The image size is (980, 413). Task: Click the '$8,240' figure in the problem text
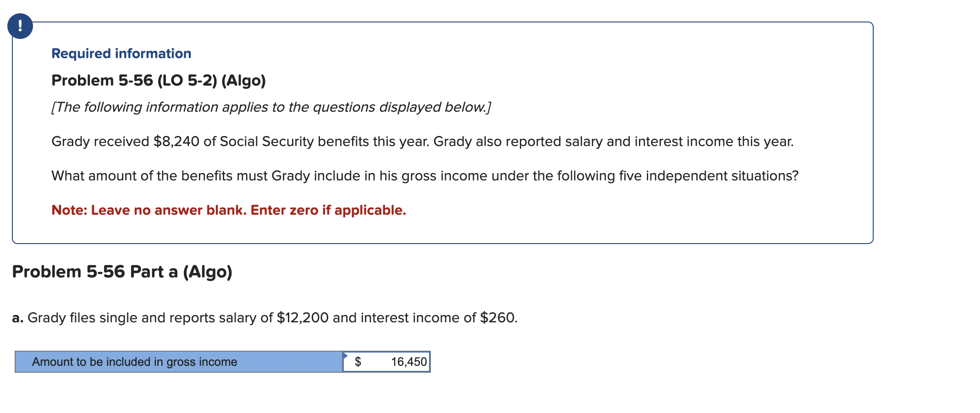pos(176,141)
